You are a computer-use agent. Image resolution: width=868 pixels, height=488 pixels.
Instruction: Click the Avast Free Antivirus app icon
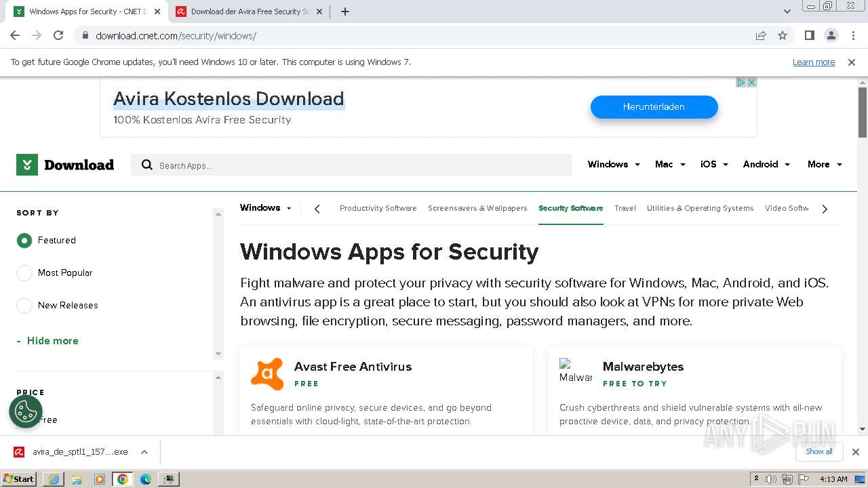point(267,374)
